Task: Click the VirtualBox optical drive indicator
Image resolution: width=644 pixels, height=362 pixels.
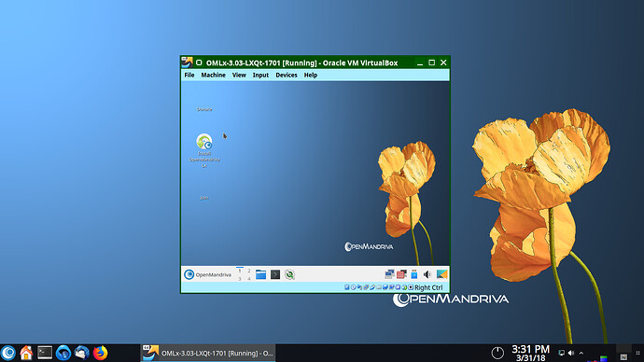Action: [x=354, y=287]
